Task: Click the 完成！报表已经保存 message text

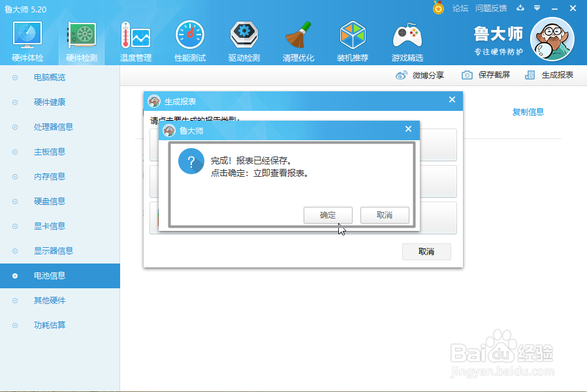Action: 251,160
